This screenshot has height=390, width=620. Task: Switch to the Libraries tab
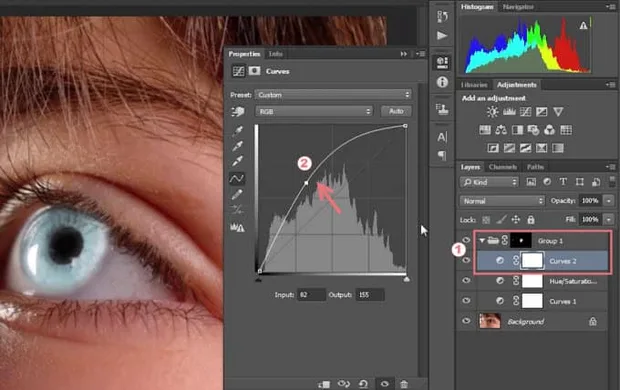click(474, 85)
